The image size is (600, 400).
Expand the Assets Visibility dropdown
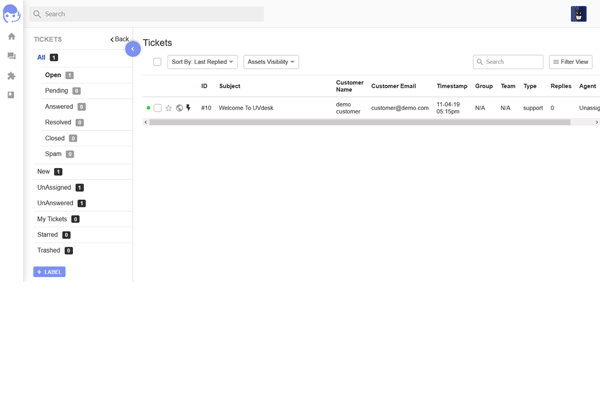coord(271,62)
